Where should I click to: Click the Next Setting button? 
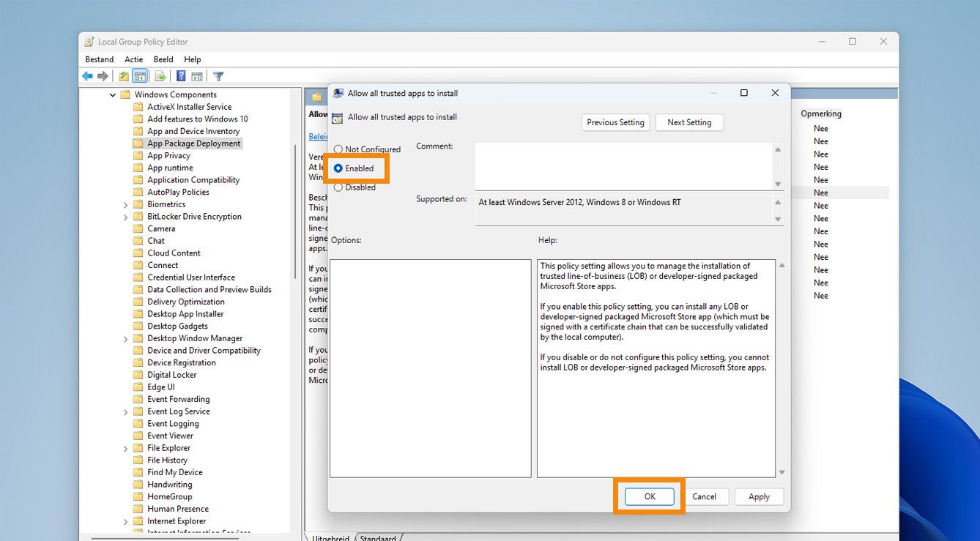[689, 122]
